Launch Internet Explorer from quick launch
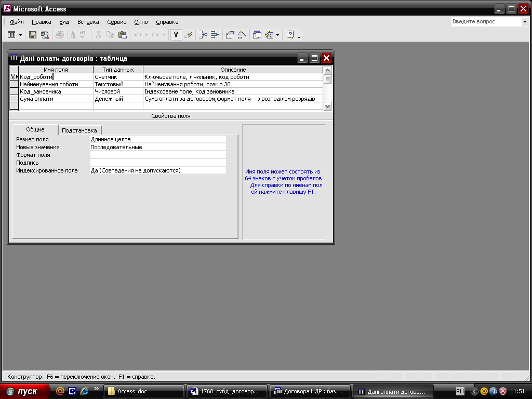Viewport: 532px width, 399px height. (x=84, y=391)
